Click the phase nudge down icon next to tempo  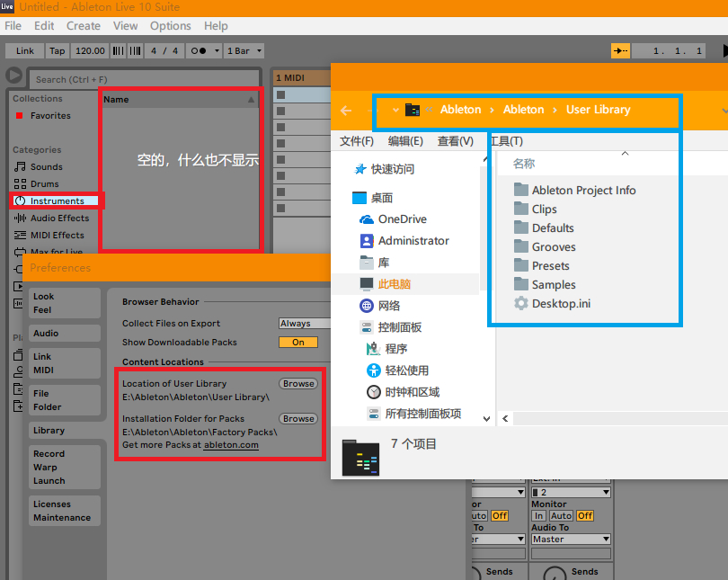click(119, 50)
